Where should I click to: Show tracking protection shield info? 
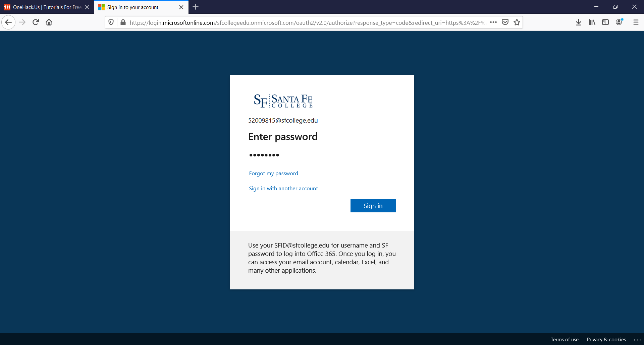(111, 22)
